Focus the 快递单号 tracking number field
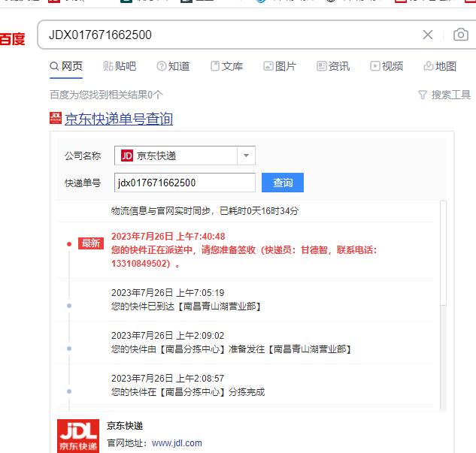The image size is (476, 453). [184, 183]
